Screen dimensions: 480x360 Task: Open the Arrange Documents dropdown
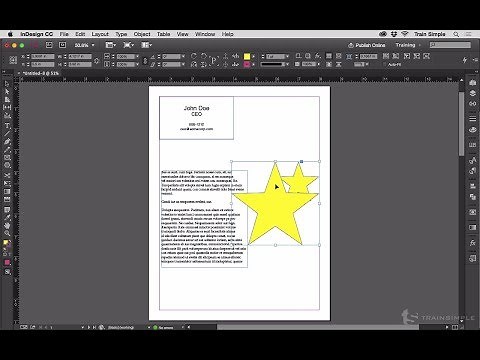tap(146, 45)
